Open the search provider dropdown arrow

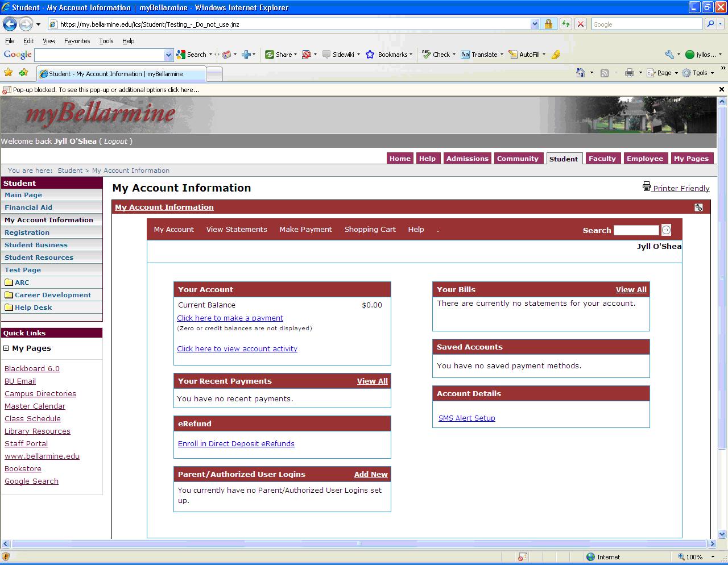(721, 24)
